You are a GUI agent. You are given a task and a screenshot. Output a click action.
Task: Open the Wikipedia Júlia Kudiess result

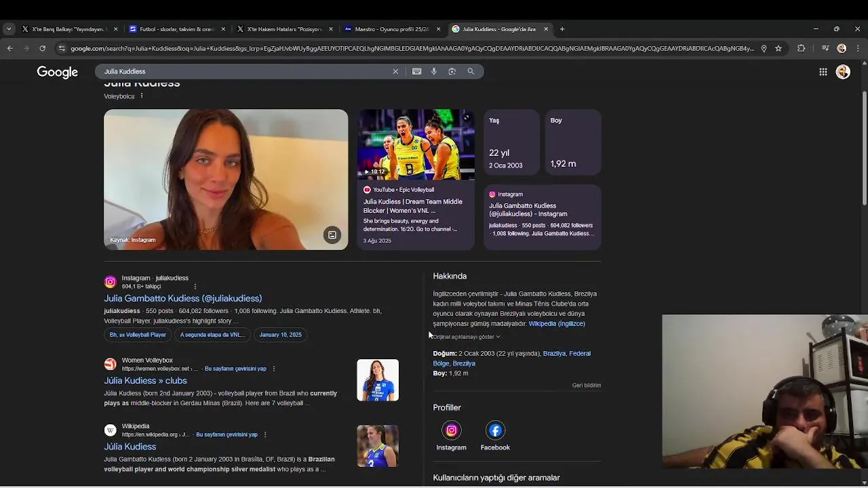click(x=130, y=447)
